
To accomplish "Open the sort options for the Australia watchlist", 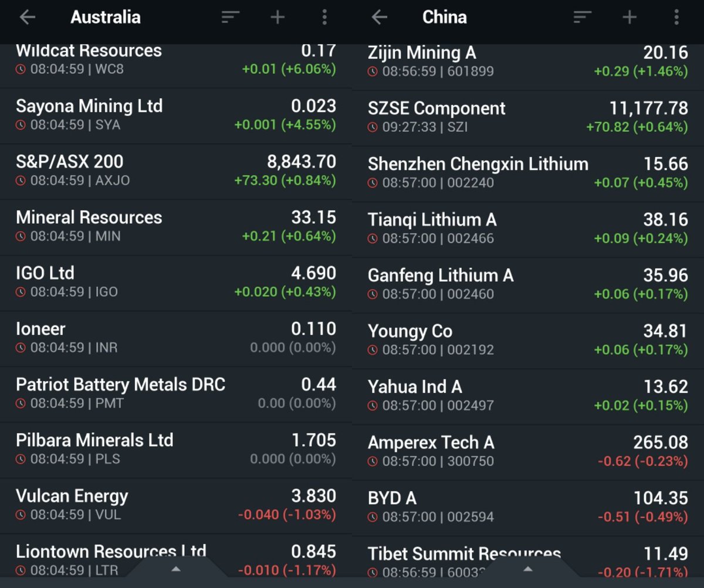I will coord(231,17).
